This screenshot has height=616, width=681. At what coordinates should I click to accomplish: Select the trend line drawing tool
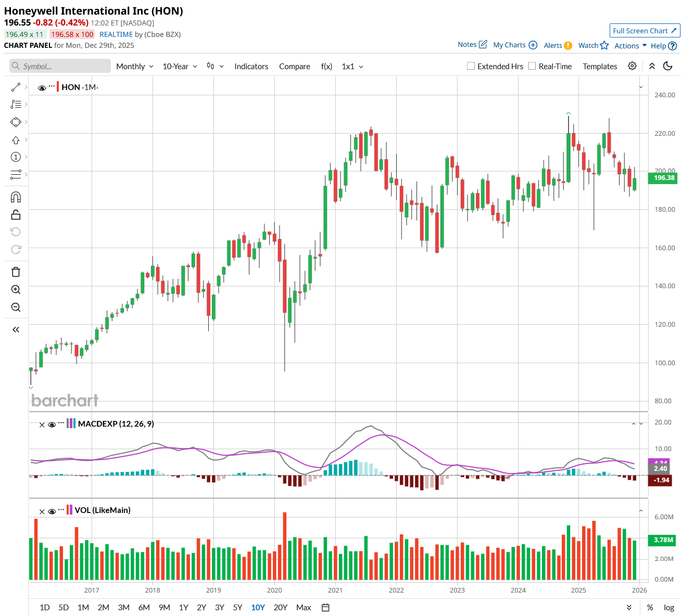click(x=16, y=87)
